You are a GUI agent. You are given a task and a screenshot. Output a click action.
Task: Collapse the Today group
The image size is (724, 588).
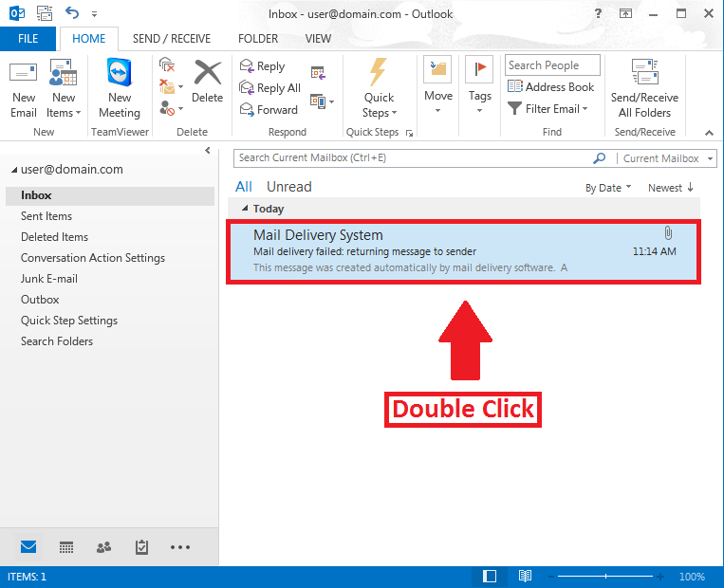245,209
